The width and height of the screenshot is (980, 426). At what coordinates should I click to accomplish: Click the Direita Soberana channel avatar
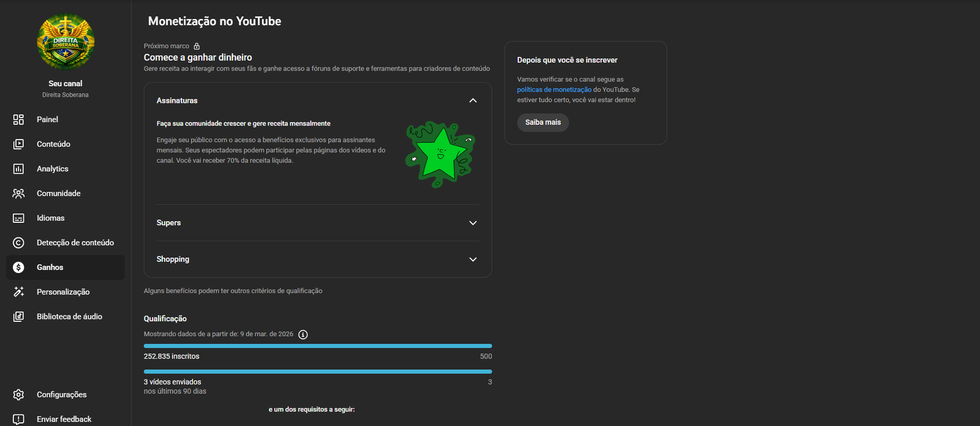click(x=66, y=42)
